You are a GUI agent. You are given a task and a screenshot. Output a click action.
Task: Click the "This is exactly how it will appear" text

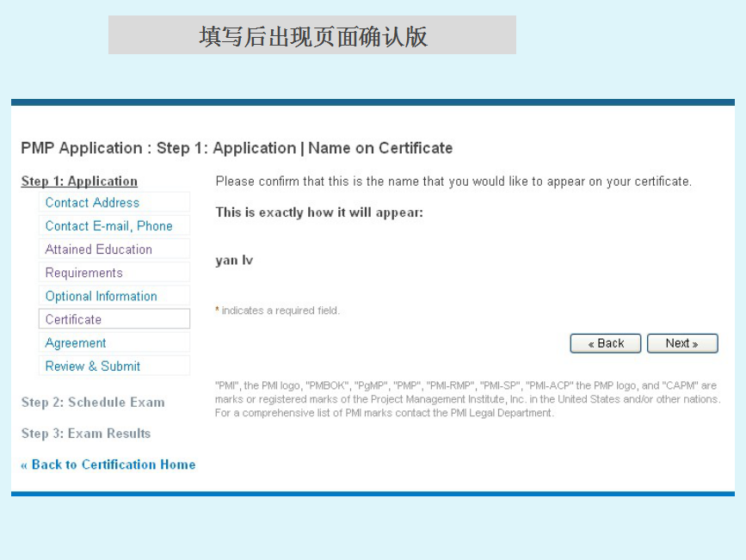click(x=319, y=212)
